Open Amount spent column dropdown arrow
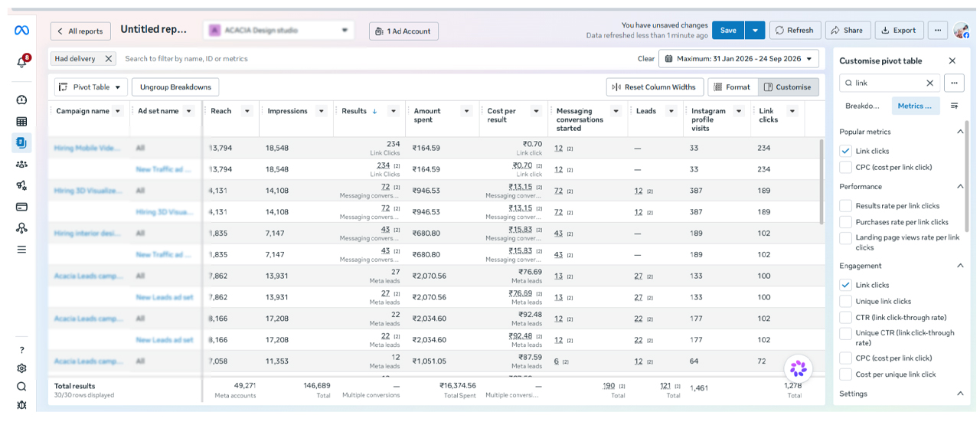The image size is (980, 438). pos(466,111)
